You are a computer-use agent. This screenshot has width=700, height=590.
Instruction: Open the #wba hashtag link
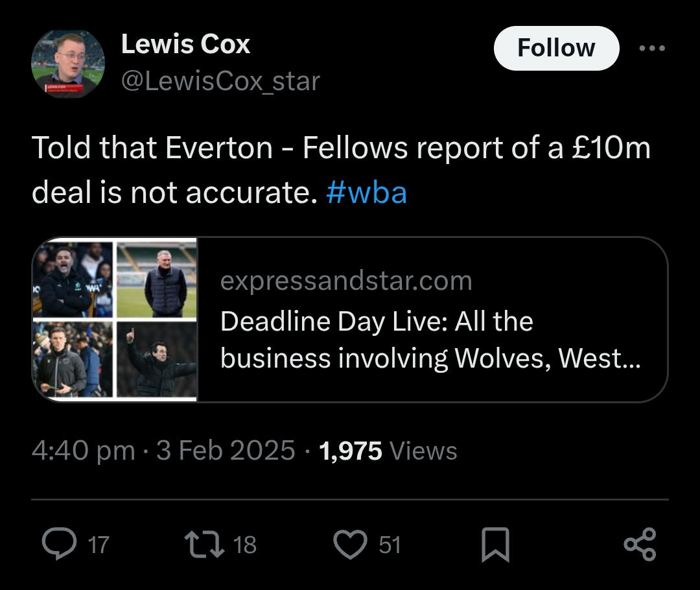367,193
